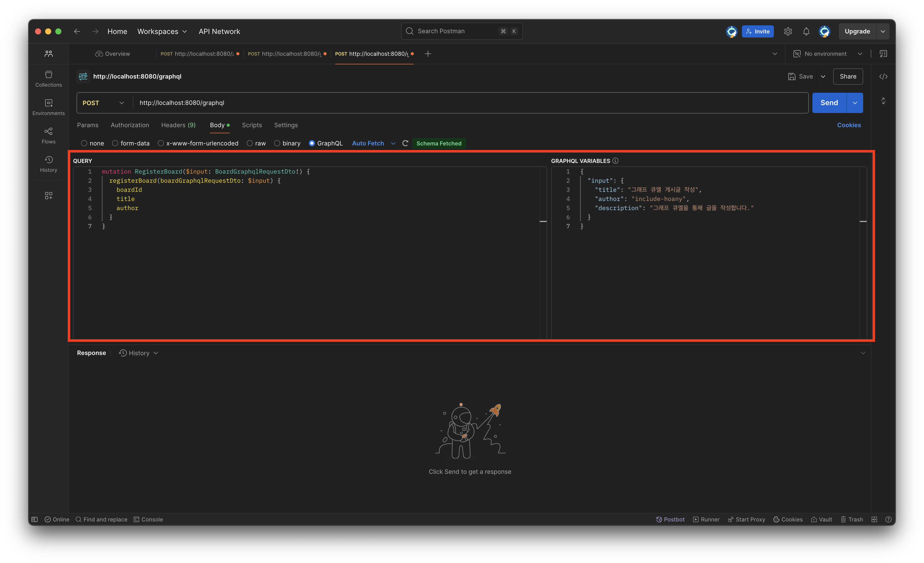Open the settings gear icon

(x=788, y=31)
